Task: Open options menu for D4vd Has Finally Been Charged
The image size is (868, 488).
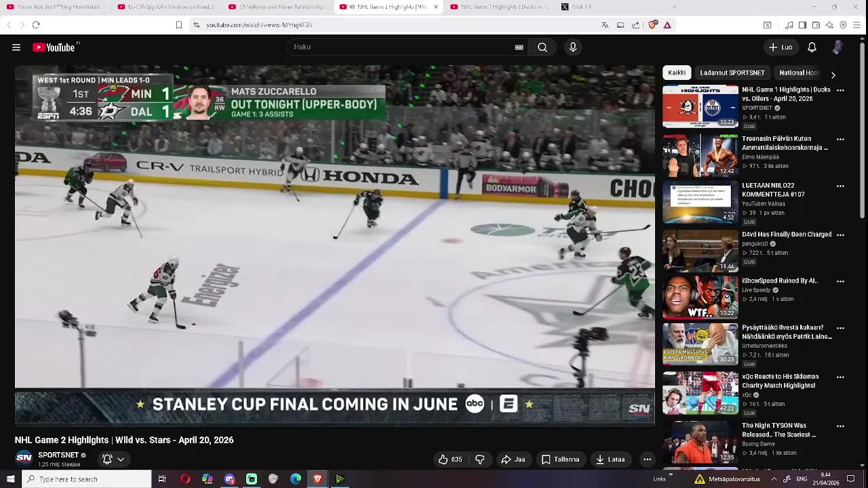Action: 840,235
